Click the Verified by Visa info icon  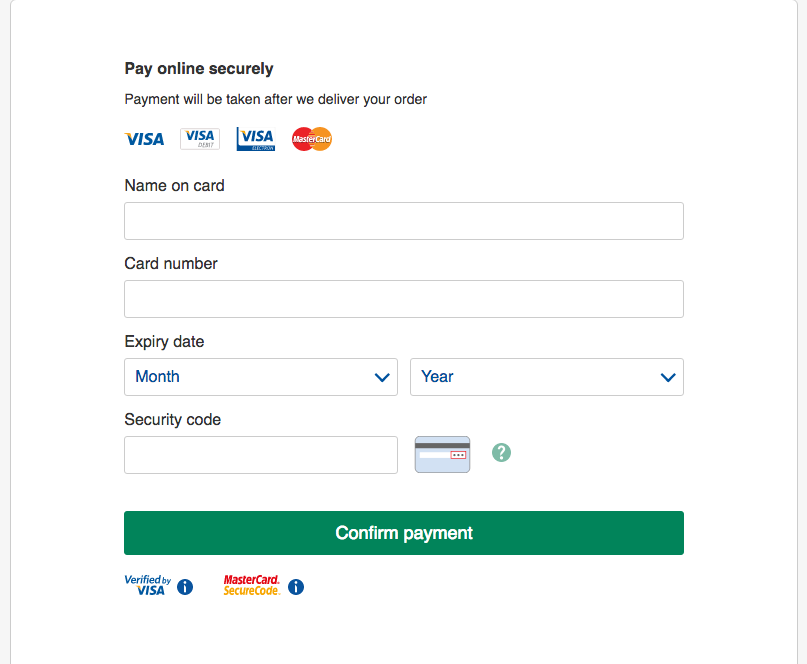point(185,587)
